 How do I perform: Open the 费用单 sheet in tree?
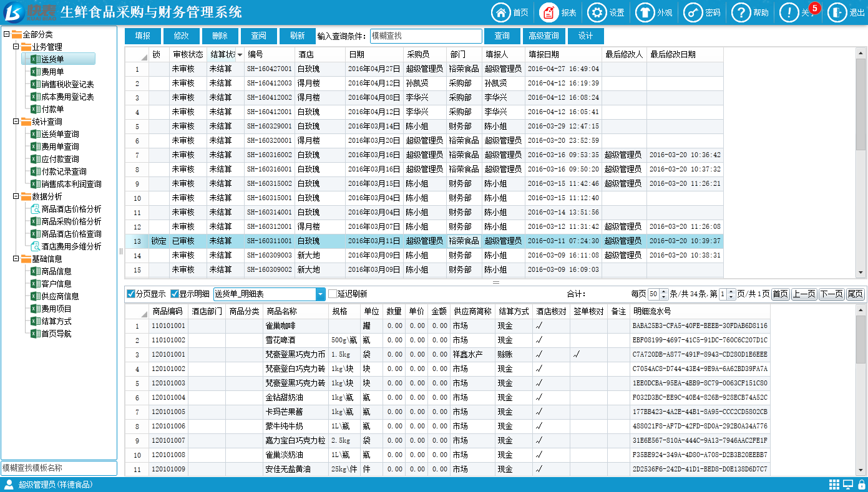(x=52, y=72)
